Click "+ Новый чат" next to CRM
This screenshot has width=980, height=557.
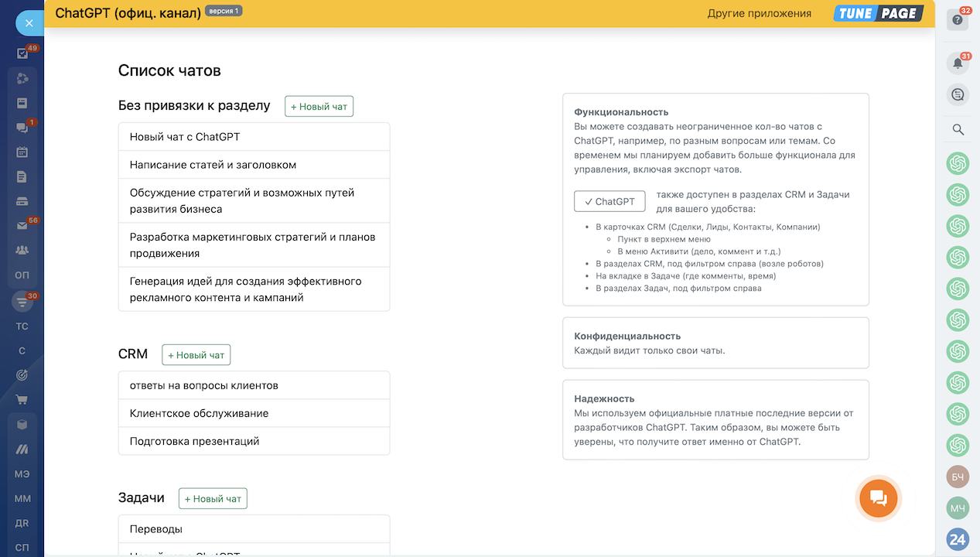196,355
